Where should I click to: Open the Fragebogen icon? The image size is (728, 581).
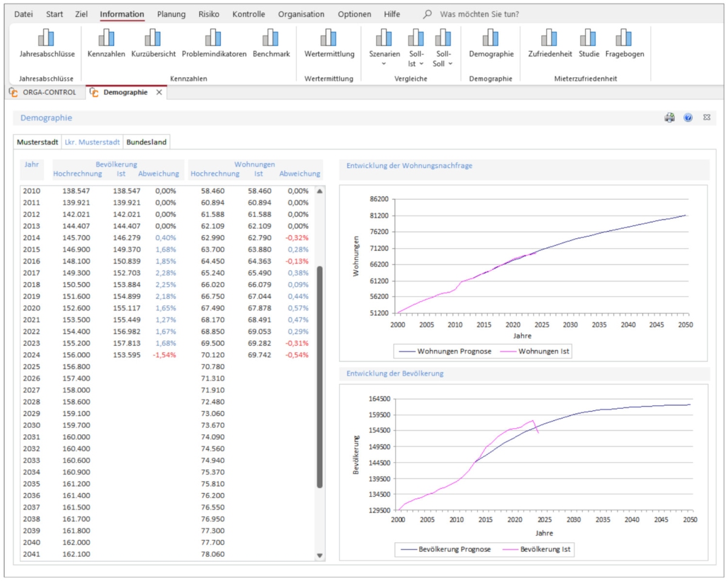click(624, 39)
